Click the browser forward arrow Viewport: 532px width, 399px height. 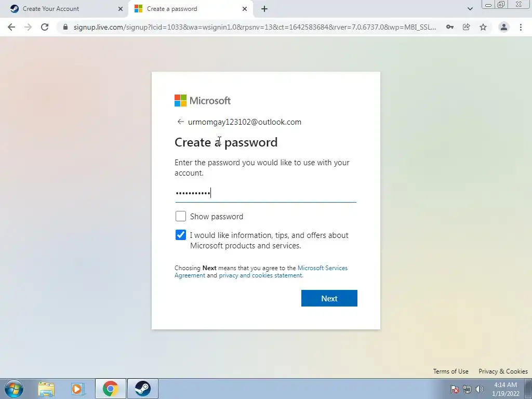[28, 27]
